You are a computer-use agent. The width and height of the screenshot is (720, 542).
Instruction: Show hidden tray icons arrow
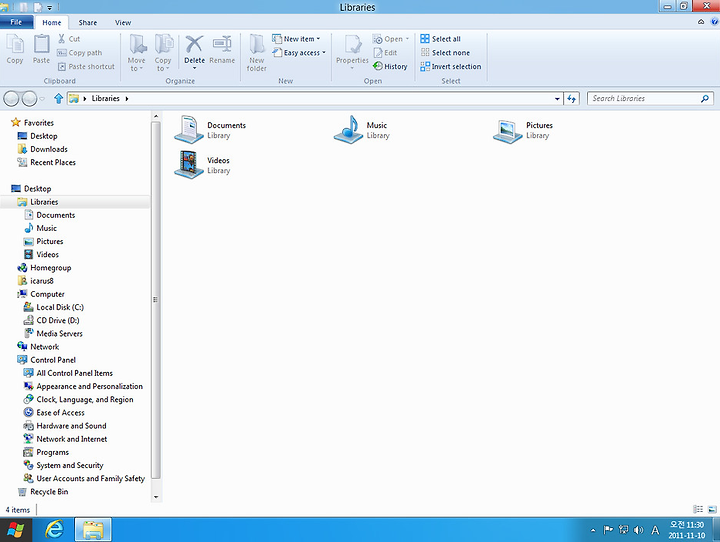point(593,531)
